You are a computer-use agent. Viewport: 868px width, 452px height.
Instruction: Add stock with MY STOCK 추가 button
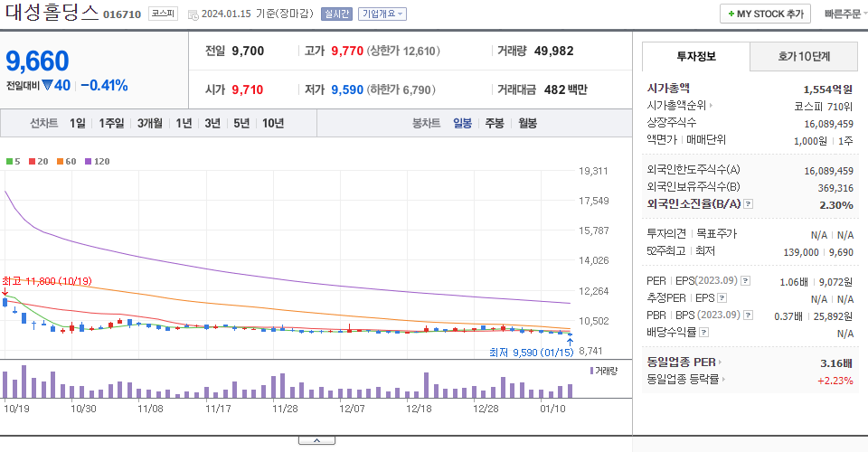(765, 14)
